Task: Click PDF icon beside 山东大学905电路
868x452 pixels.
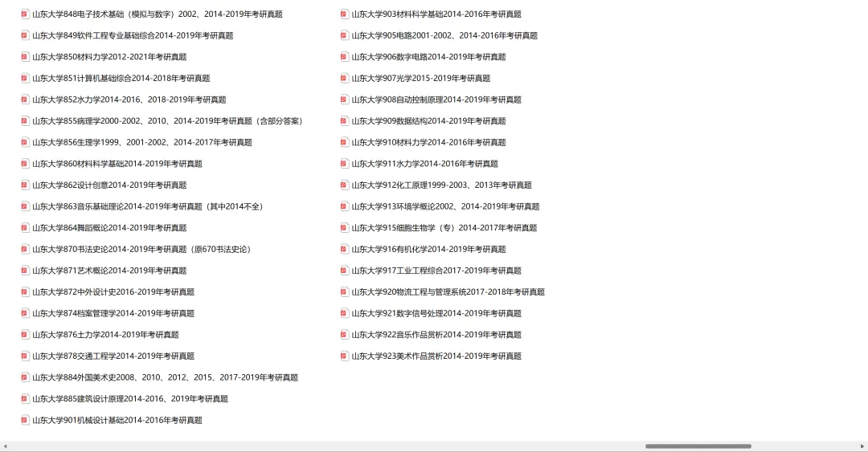Action: pyautogui.click(x=344, y=35)
